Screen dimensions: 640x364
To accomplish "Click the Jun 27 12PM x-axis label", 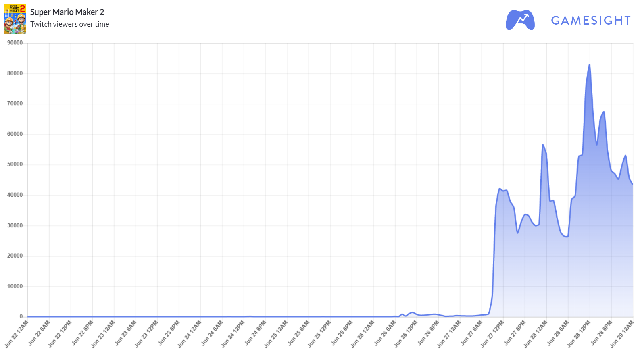I will click(493, 333).
